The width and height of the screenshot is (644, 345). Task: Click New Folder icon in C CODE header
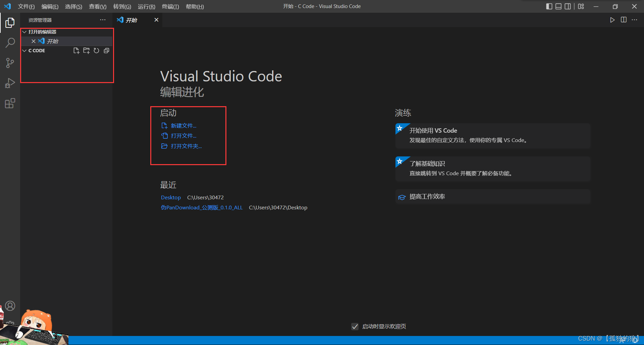[x=86, y=51]
